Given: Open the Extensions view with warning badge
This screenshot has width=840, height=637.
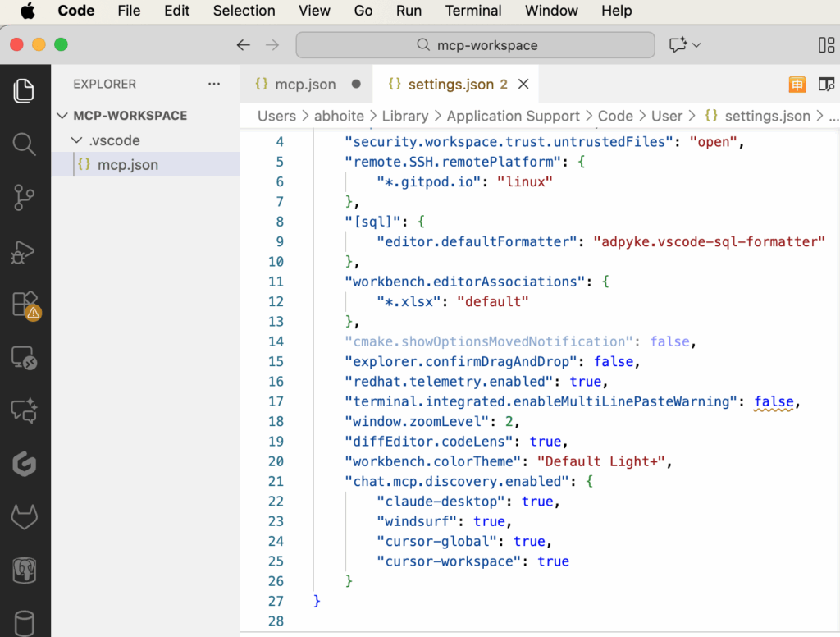Looking at the screenshot, I should [25, 305].
